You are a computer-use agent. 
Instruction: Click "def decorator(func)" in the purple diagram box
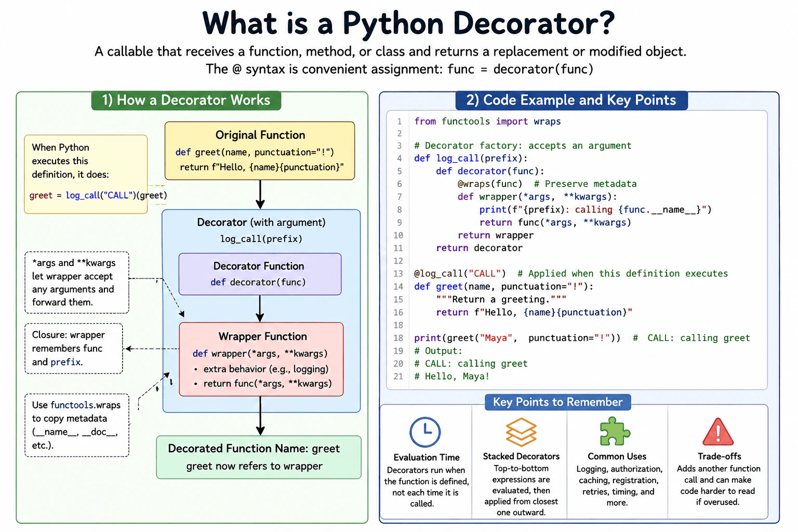(258, 282)
